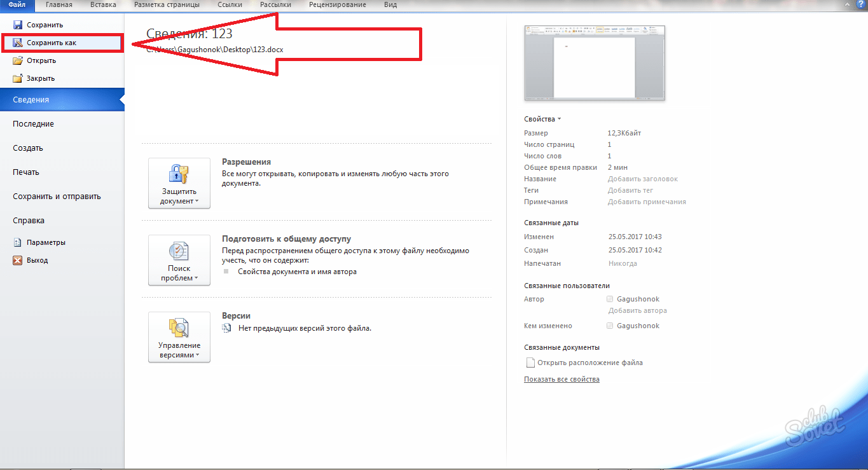Click the Параметры menu label
This screenshot has width=868, height=470.
click(46, 242)
